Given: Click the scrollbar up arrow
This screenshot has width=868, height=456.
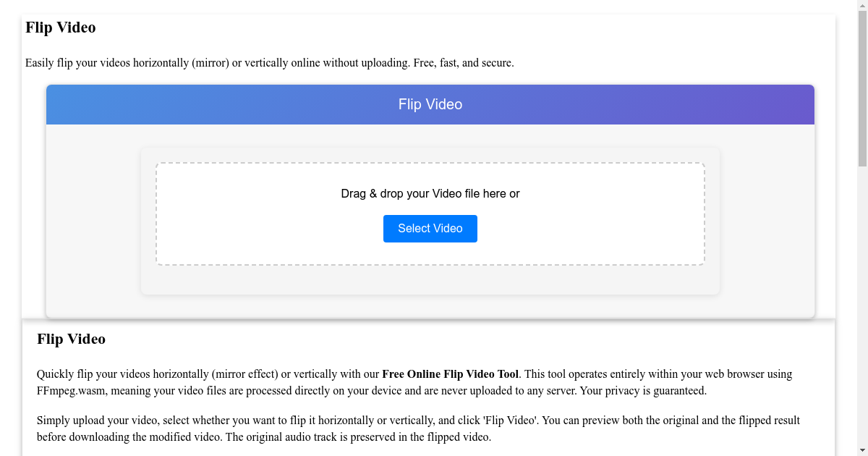Looking at the screenshot, I should coord(861,5).
